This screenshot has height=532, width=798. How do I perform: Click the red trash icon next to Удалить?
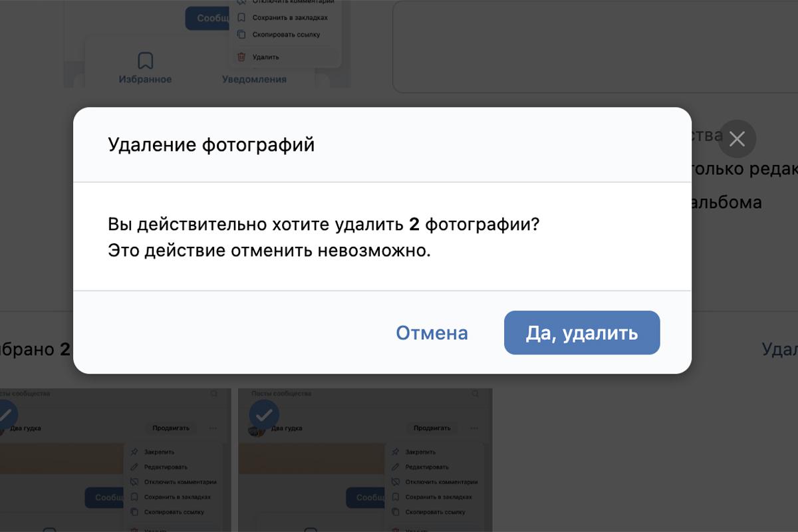241,57
